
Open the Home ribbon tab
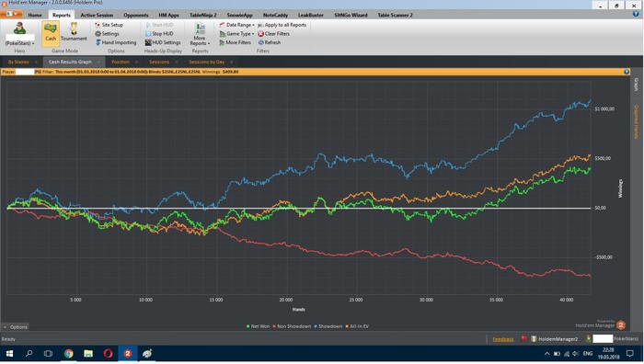(35, 15)
